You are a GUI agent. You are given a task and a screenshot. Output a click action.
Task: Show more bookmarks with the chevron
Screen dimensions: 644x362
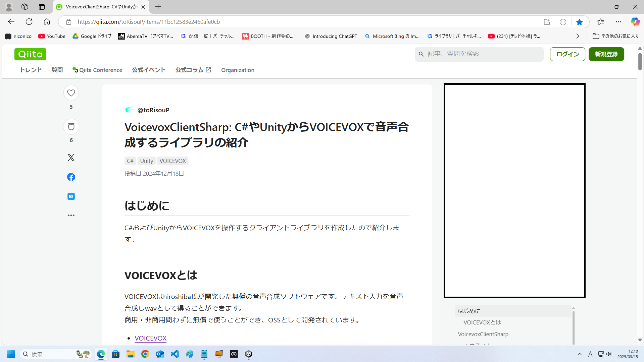point(578,36)
